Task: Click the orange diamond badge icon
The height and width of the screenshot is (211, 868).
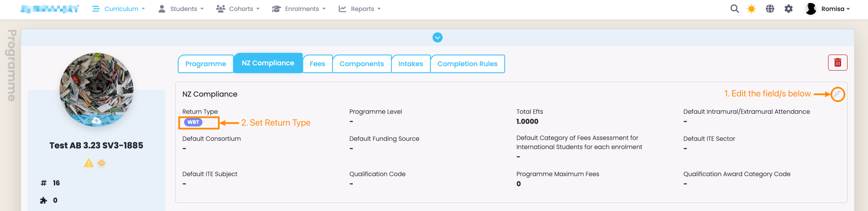Action: pos(101,163)
